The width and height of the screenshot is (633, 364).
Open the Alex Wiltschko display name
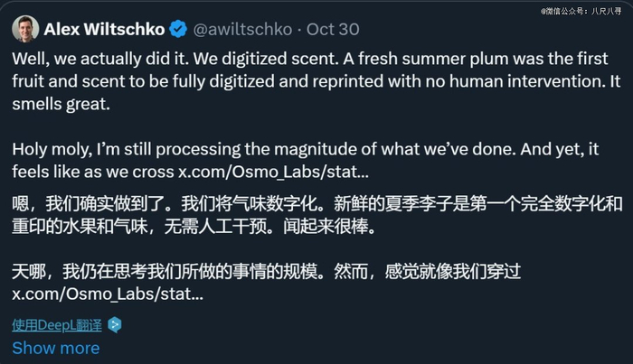tap(103, 29)
